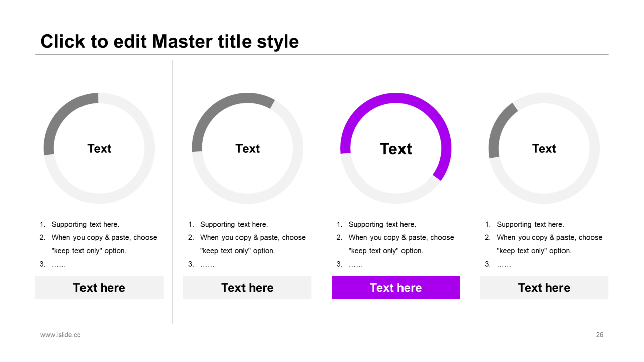Screen dimensions: 644x362
Task: Select the second column's gray "Text here" box
Action: [247, 287]
